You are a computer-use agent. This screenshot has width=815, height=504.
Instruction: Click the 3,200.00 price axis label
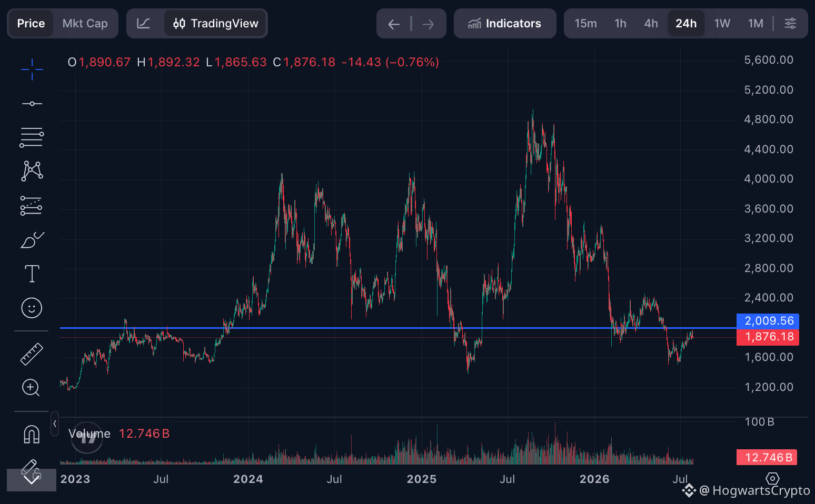pos(769,238)
